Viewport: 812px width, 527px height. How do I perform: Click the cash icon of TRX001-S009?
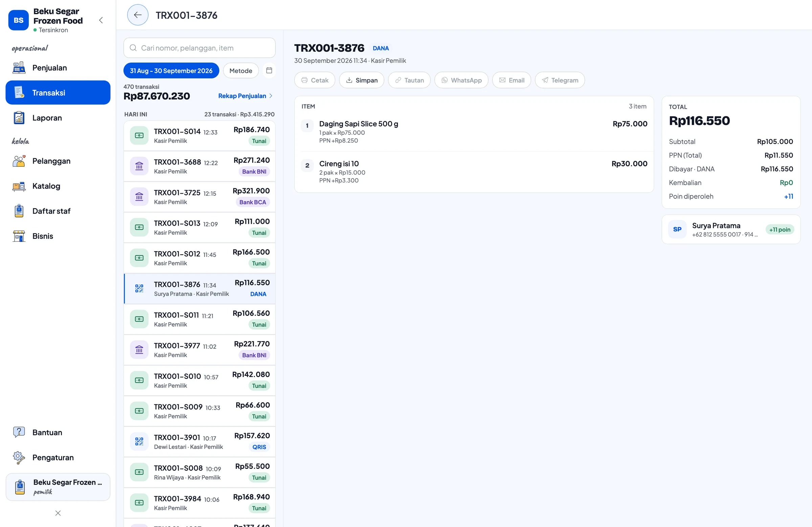tap(139, 411)
